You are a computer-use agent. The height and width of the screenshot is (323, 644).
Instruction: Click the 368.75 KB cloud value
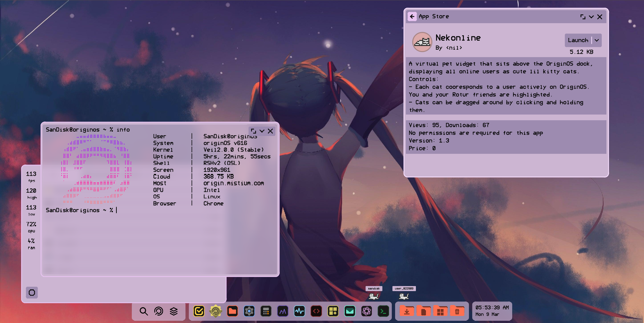(x=218, y=177)
